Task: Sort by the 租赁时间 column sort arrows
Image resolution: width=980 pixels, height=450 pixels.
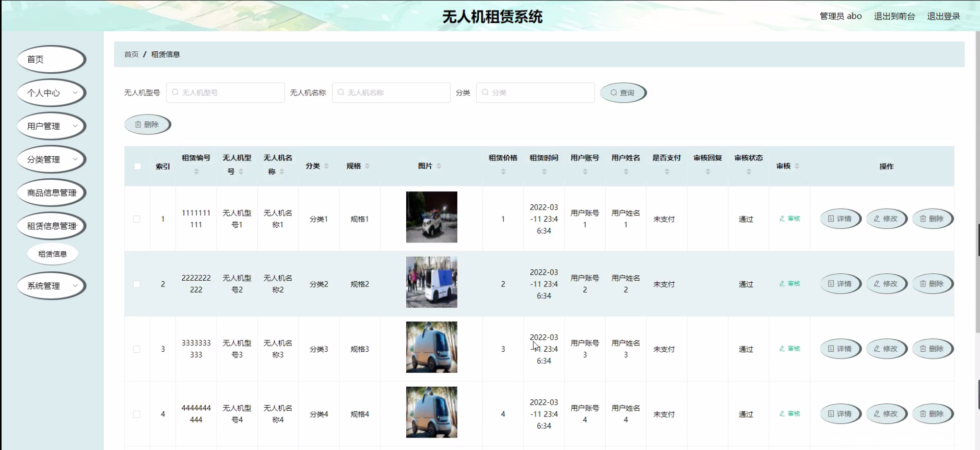Action: tap(544, 171)
